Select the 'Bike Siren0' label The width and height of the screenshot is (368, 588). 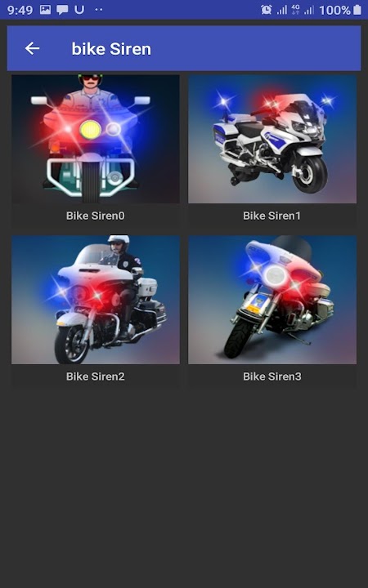[x=96, y=216]
